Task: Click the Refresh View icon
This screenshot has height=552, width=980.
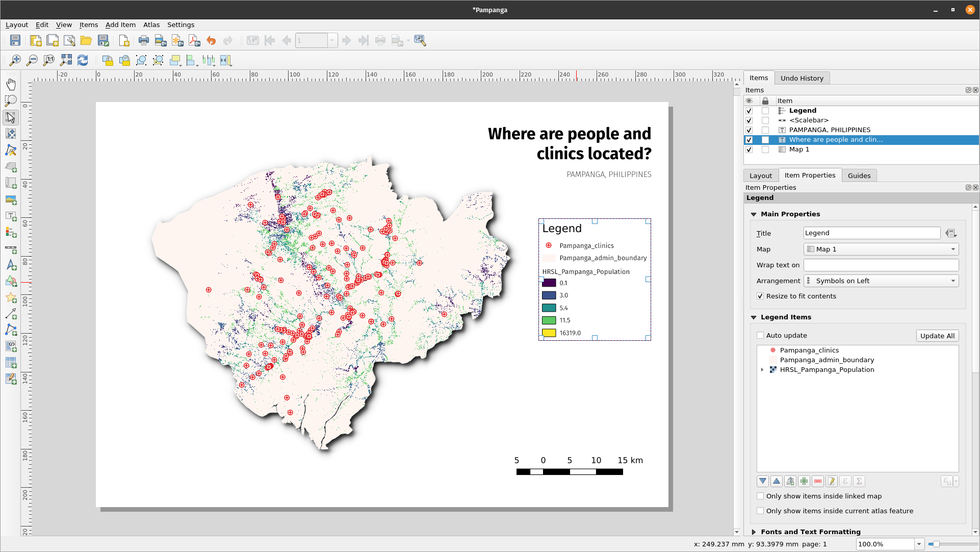Action: click(x=83, y=61)
